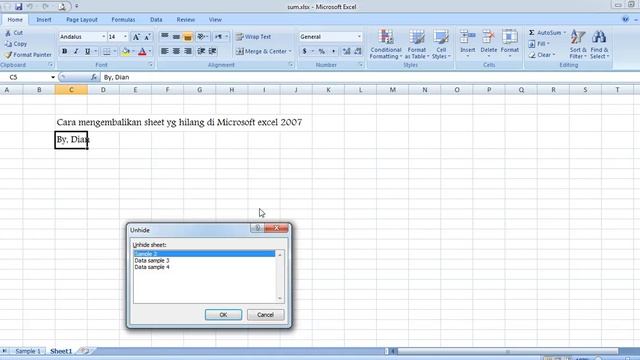Click OK in Unhide dialog

point(223,315)
